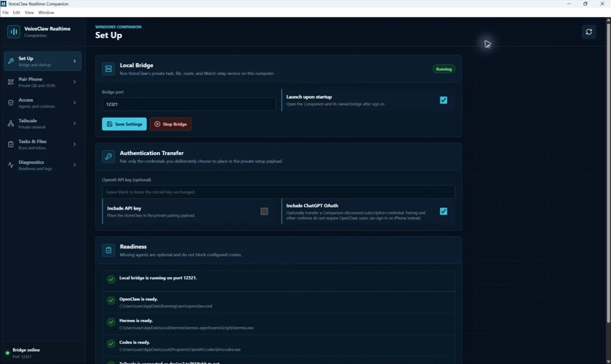Expand the Diagnostics chevron
The image size is (611, 364).
75,165
